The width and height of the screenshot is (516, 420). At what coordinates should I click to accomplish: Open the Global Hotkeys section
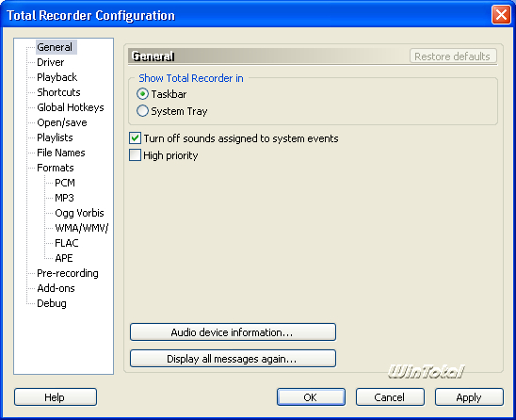point(71,107)
